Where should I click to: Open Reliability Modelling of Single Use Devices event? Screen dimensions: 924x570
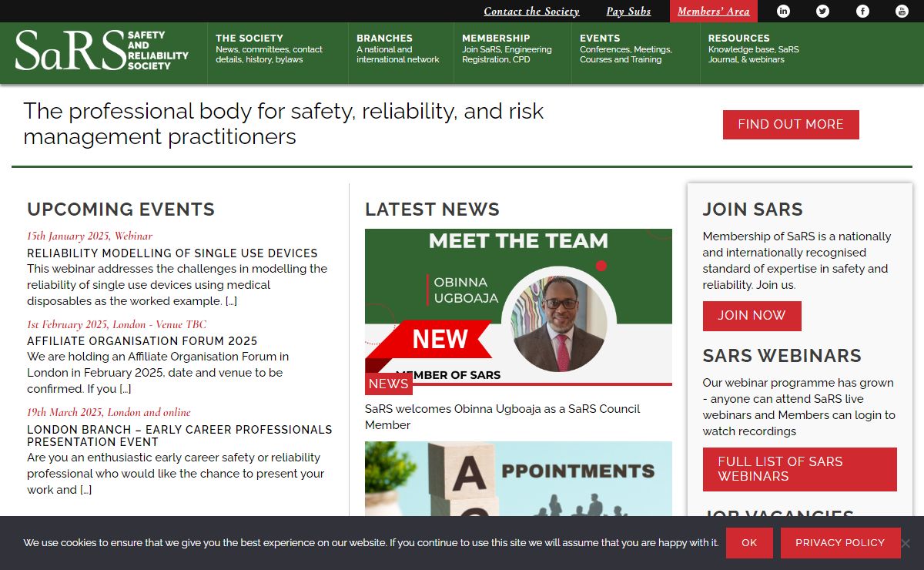tap(172, 253)
